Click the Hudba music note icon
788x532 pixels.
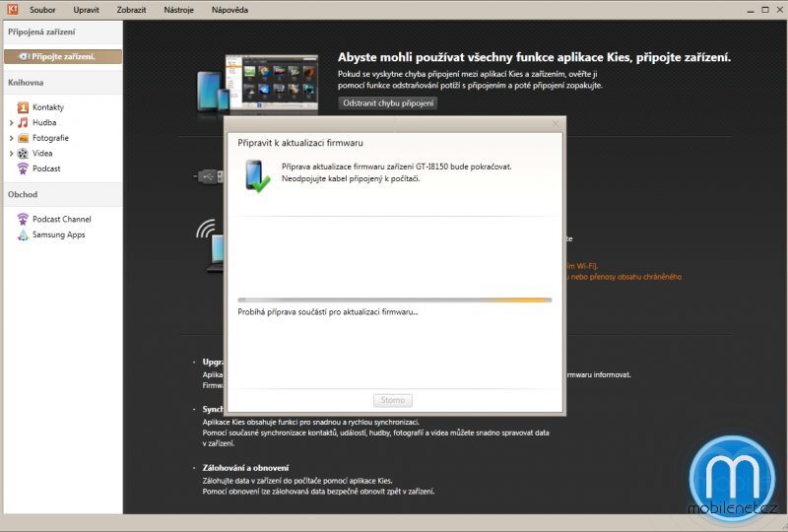(23, 122)
